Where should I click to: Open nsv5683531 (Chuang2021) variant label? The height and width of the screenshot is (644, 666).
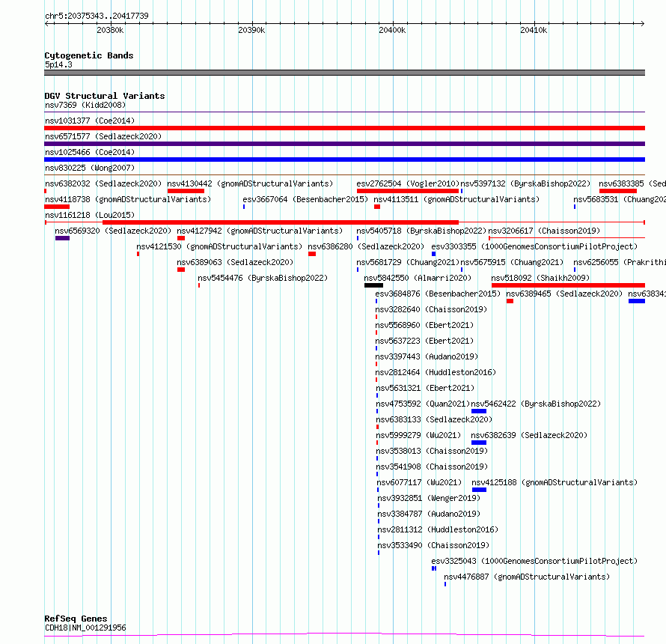tap(620, 199)
